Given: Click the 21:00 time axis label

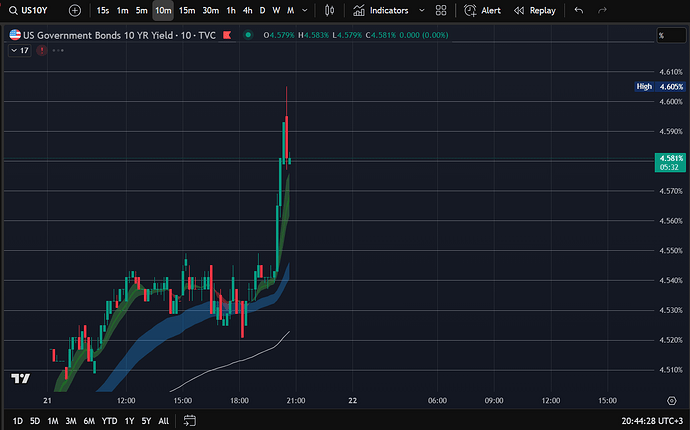Looking at the screenshot, I should (296, 401).
